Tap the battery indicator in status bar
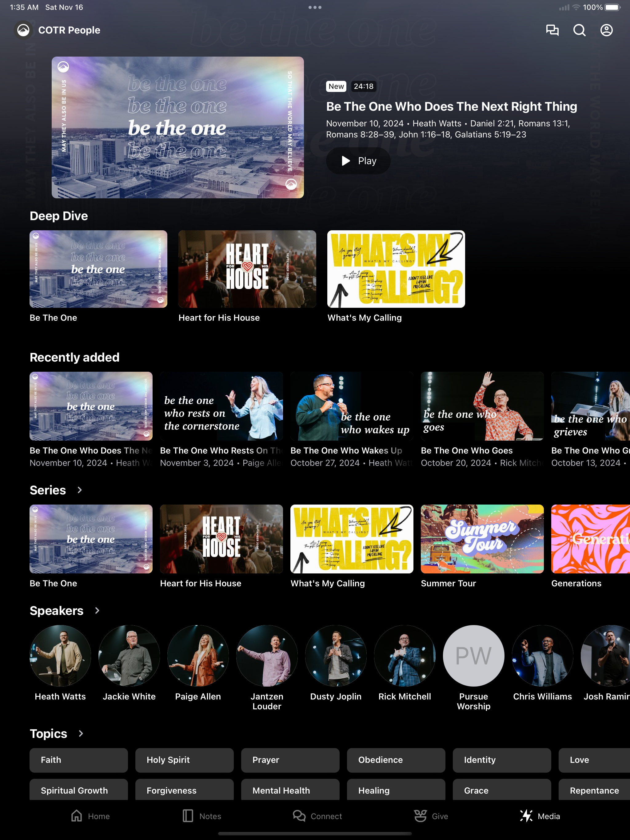Screen dimensions: 630x840 point(612,7)
